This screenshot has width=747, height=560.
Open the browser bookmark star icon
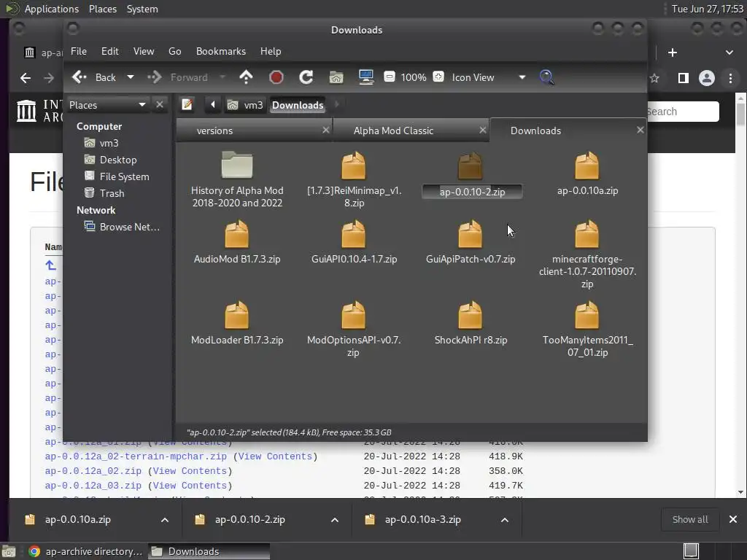[654, 77]
